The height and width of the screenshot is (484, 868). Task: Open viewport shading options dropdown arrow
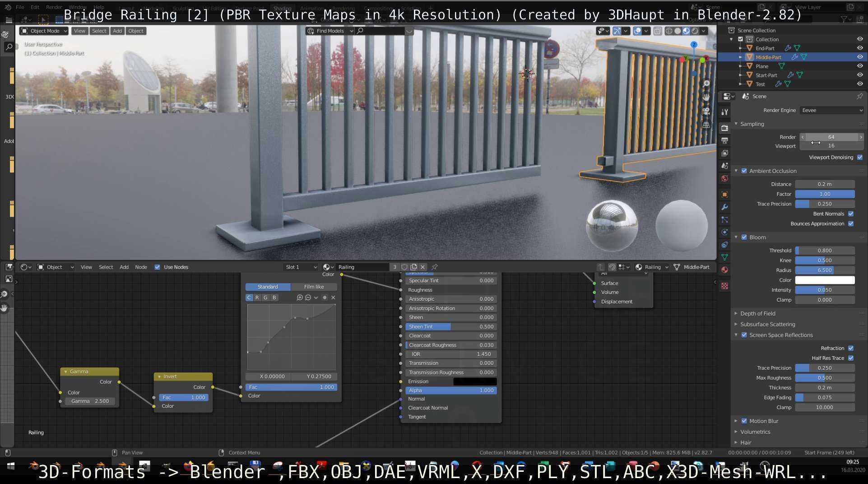tap(704, 31)
